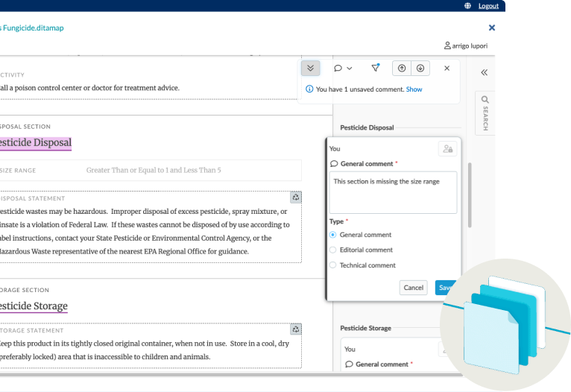Click into the general comment text area
The image size is (571, 392).
[393, 192]
